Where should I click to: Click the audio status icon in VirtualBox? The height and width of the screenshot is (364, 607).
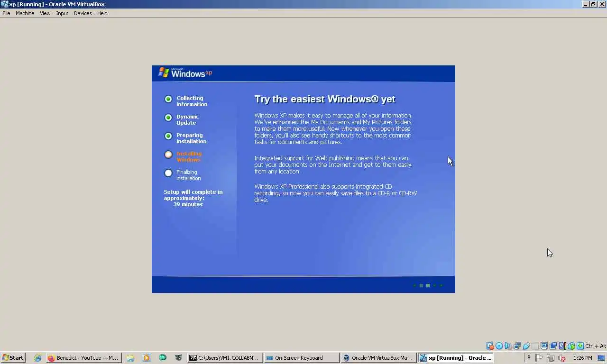coord(507,346)
